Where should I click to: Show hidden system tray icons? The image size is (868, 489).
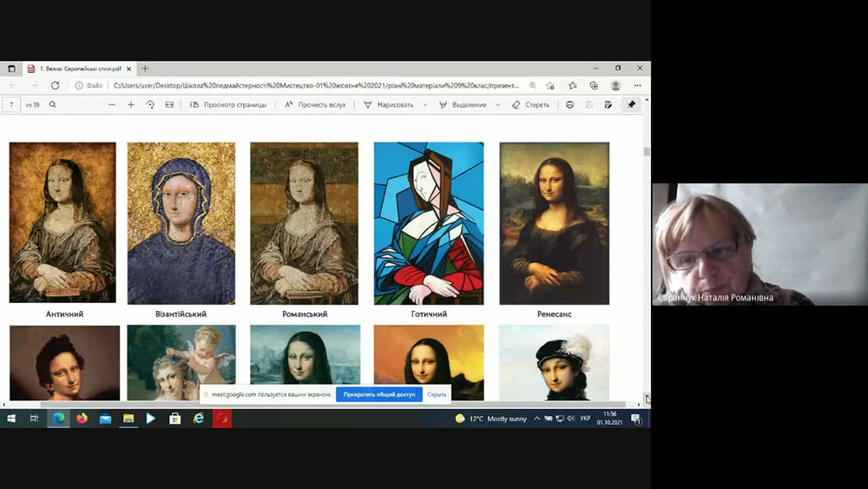536,419
